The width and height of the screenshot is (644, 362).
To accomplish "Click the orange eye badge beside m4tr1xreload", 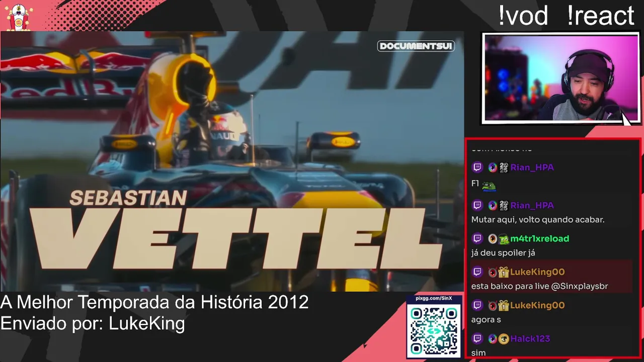I will pyautogui.click(x=493, y=239).
